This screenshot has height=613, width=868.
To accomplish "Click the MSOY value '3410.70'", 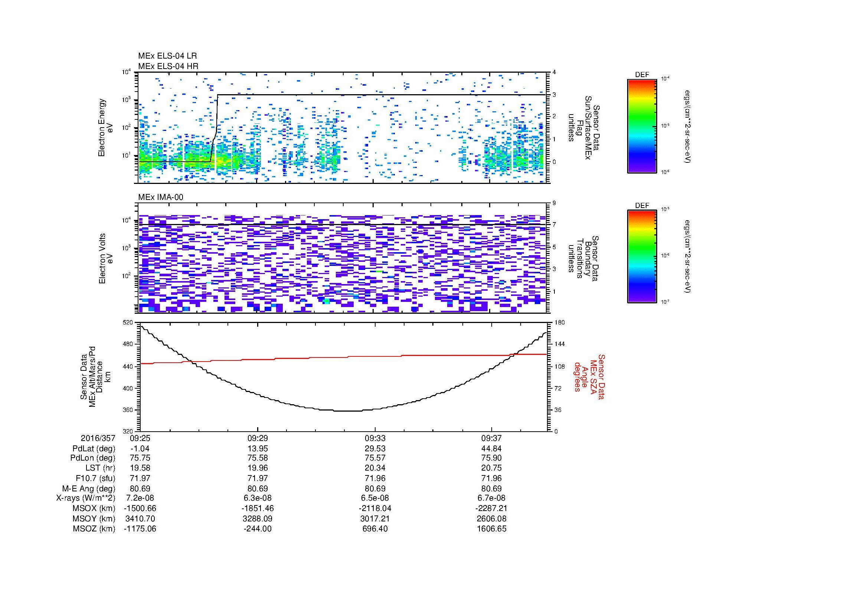I will click(140, 518).
